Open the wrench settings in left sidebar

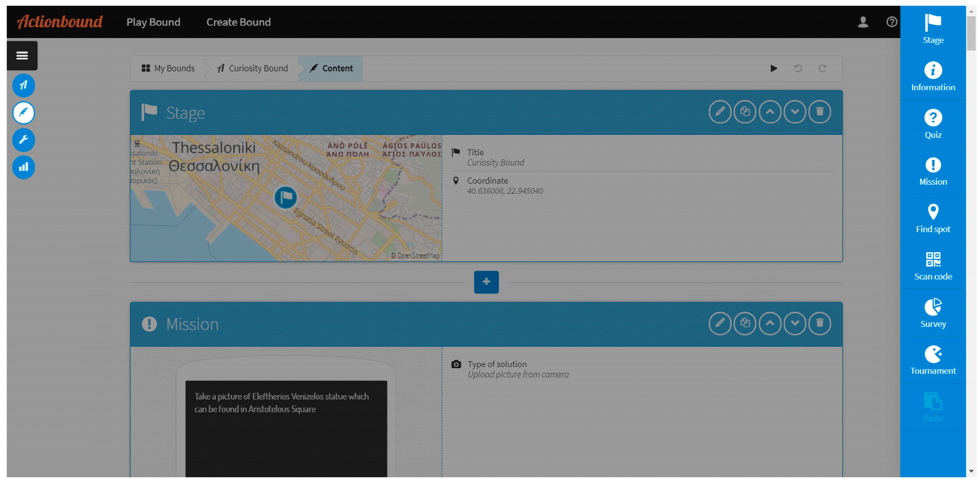[24, 140]
